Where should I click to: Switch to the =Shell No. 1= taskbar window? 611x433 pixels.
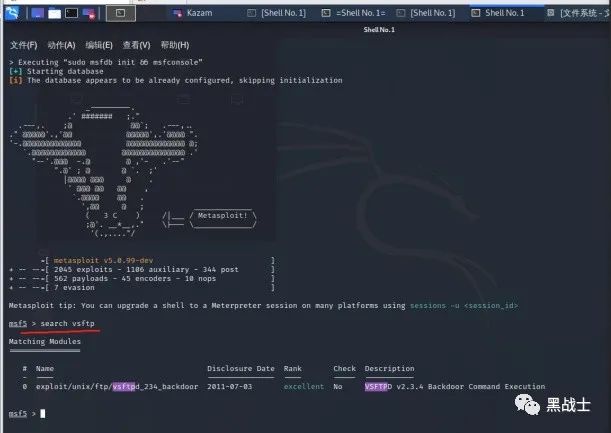[353, 13]
